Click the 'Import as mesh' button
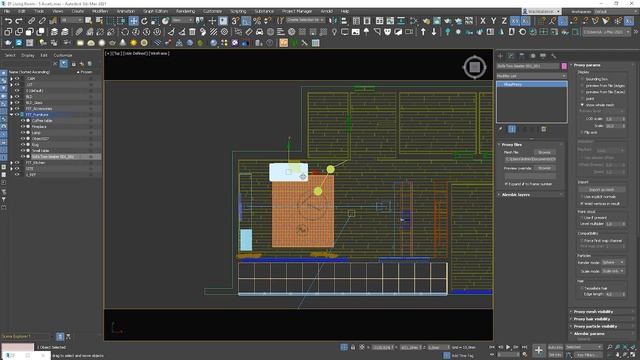Viewport: 640px width, 360px height. (601, 189)
